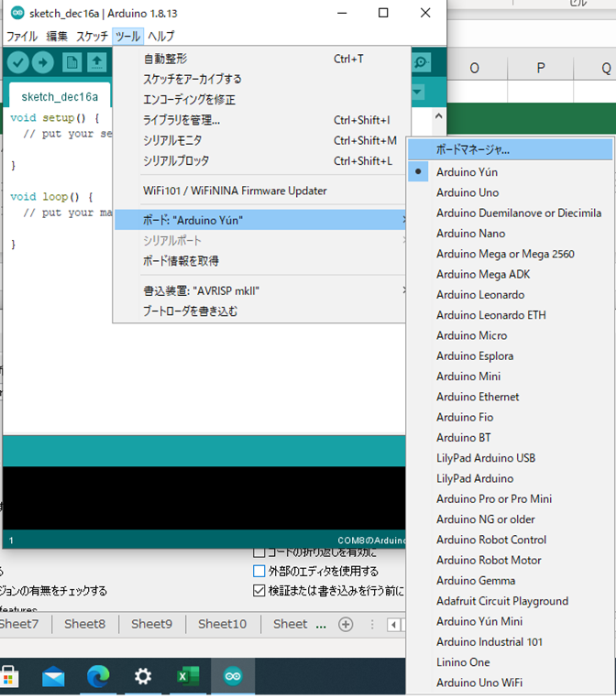Open the Mail app from the taskbar
Screen dimensions: 616x699
tap(54, 677)
